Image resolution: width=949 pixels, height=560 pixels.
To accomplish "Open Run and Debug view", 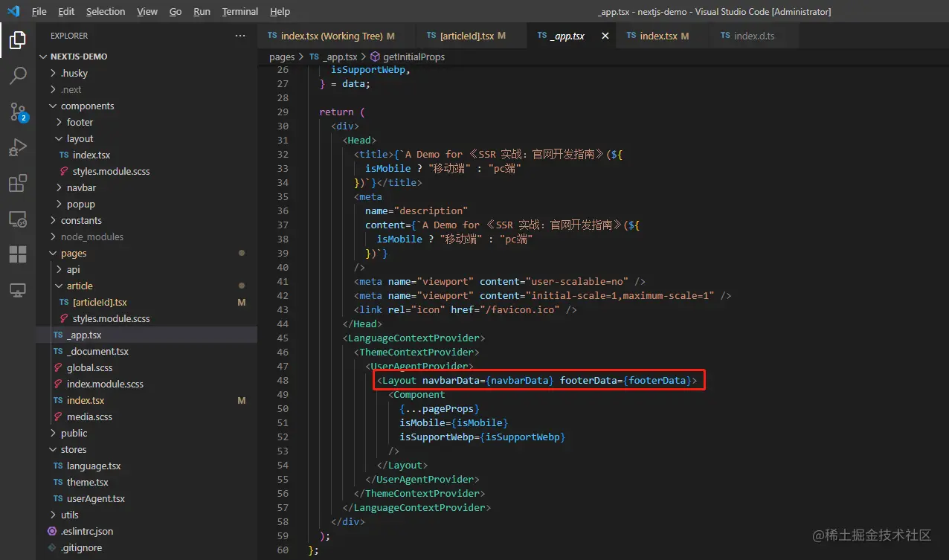I will (18, 147).
